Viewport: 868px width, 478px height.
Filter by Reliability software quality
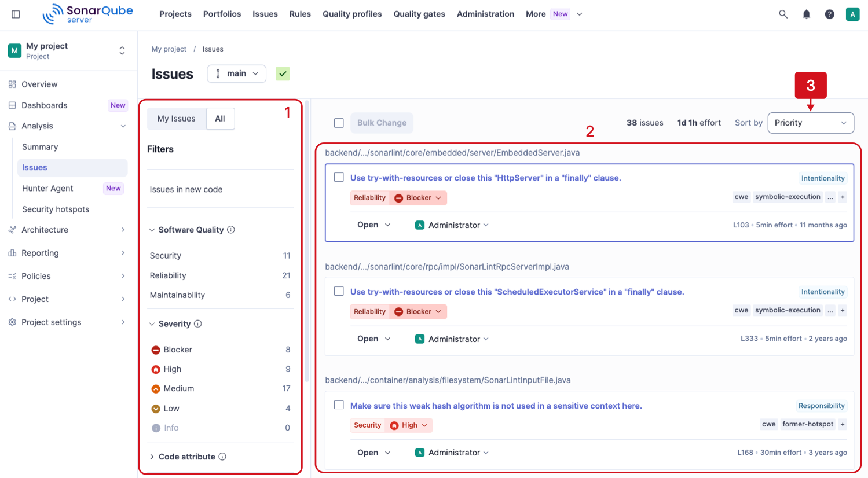221,275
